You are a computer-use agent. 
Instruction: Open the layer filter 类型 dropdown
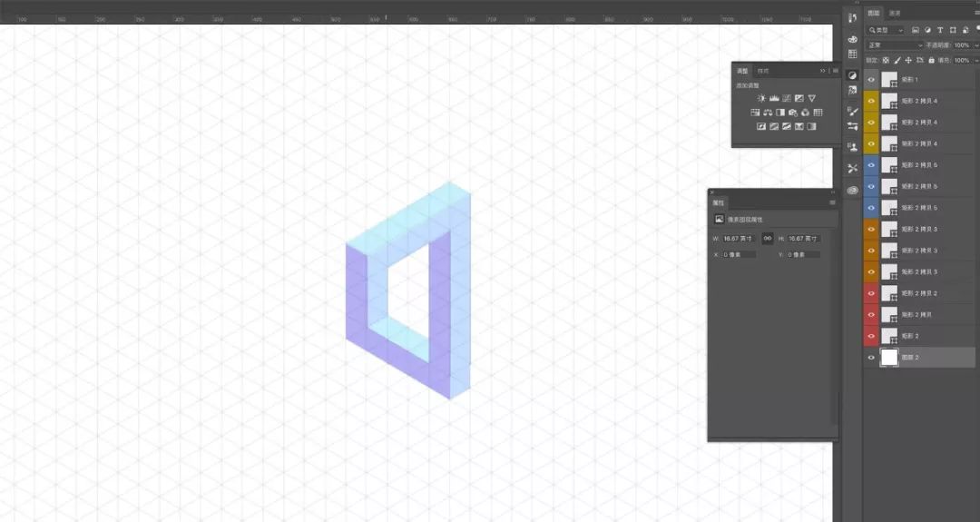(885, 30)
